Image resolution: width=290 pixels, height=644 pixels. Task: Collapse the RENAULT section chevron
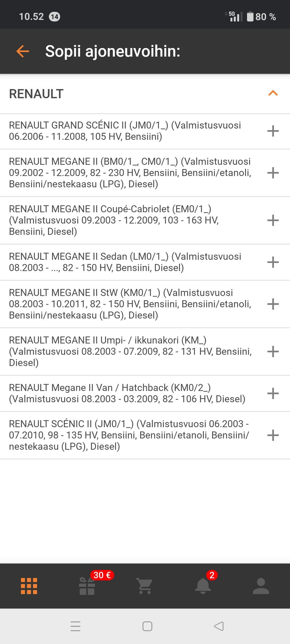pos(273,93)
